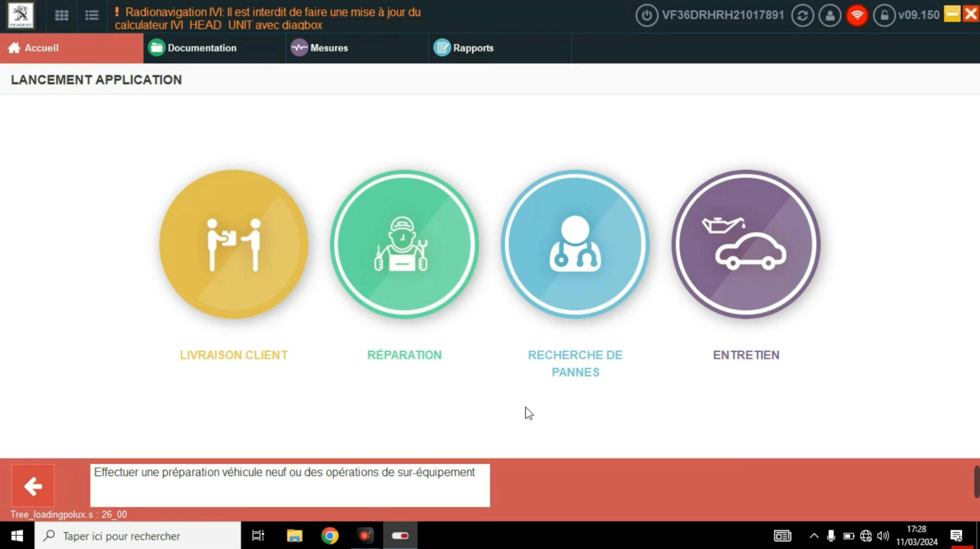
Task: Click the grid view icon in header
Action: pos(62,16)
